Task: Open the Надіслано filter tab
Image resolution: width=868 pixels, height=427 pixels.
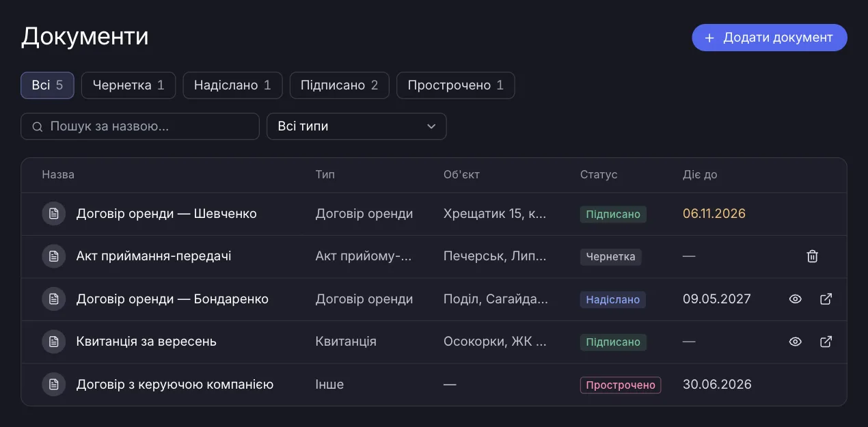Action: [x=232, y=85]
